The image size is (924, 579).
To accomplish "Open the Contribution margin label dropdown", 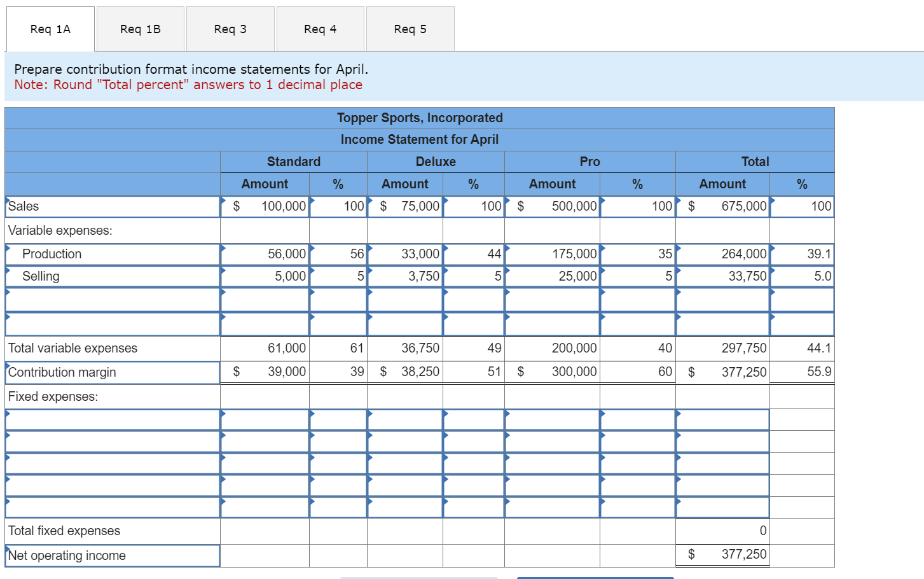I will click(113, 373).
